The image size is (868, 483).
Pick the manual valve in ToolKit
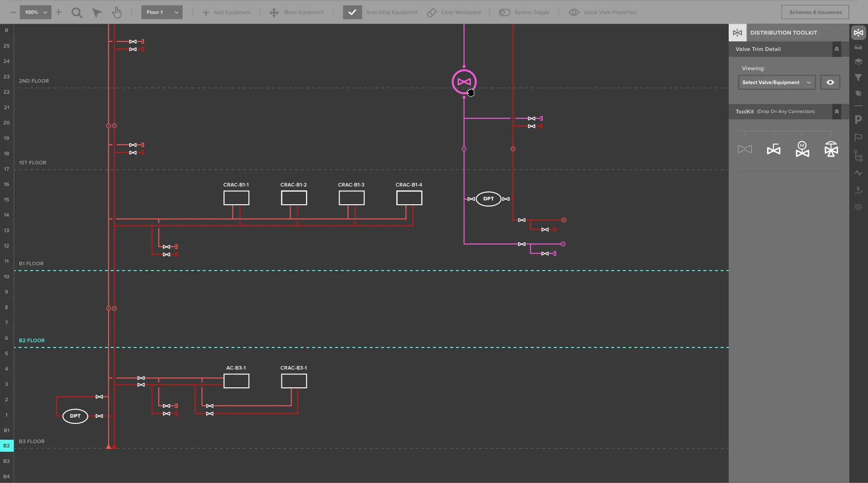[x=773, y=149]
